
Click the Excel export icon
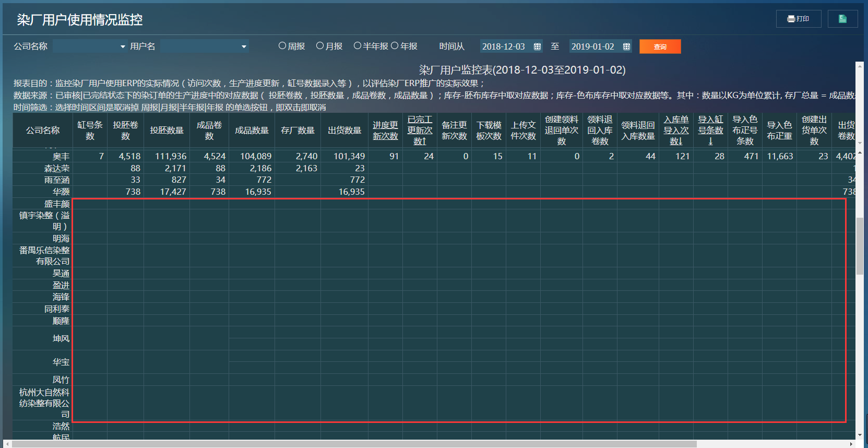[842, 19]
